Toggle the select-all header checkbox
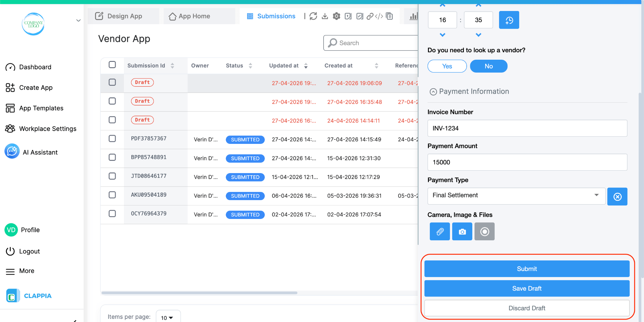 (x=112, y=65)
